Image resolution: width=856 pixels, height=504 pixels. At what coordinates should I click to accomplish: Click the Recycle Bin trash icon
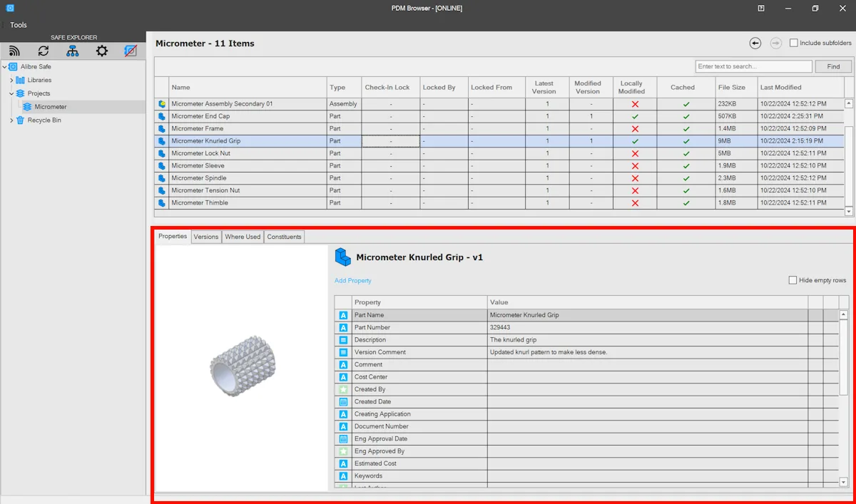(20, 120)
